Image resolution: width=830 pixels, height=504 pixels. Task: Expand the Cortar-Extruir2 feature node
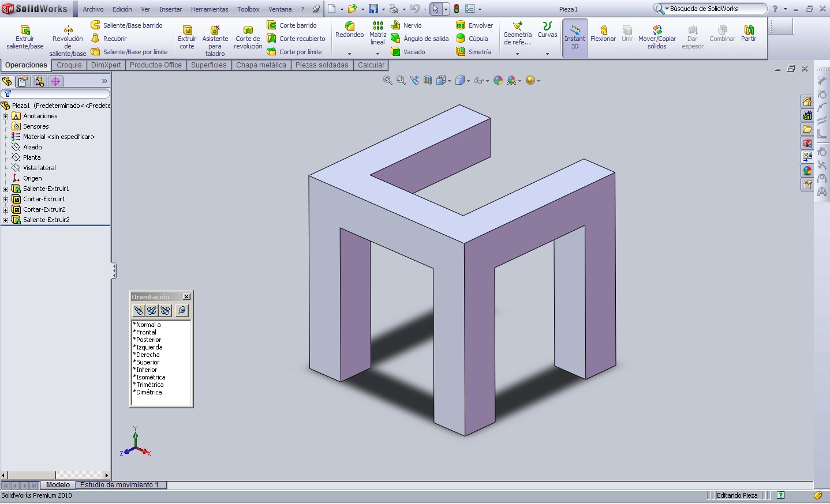click(6, 209)
